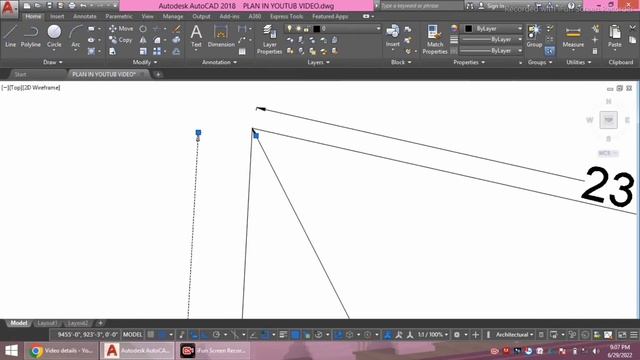Screen dimensions: 640x360
Task: Activate the Move command
Action: click(121, 29)
